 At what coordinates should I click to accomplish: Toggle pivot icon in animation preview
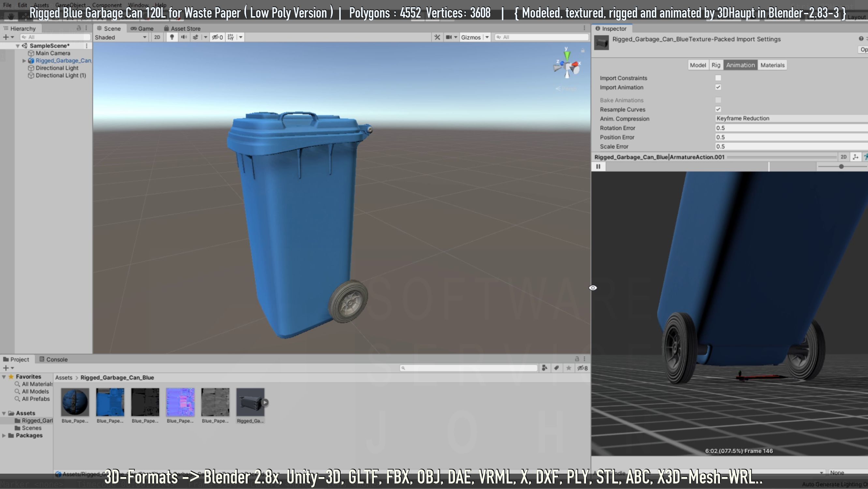click(856, 157)
